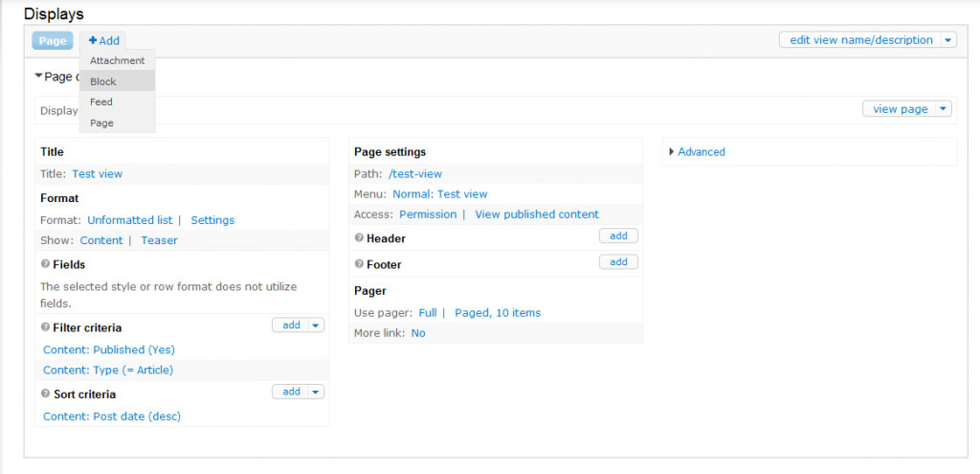Click View published content link
This screenshot has height=474, width=980.
537,214
